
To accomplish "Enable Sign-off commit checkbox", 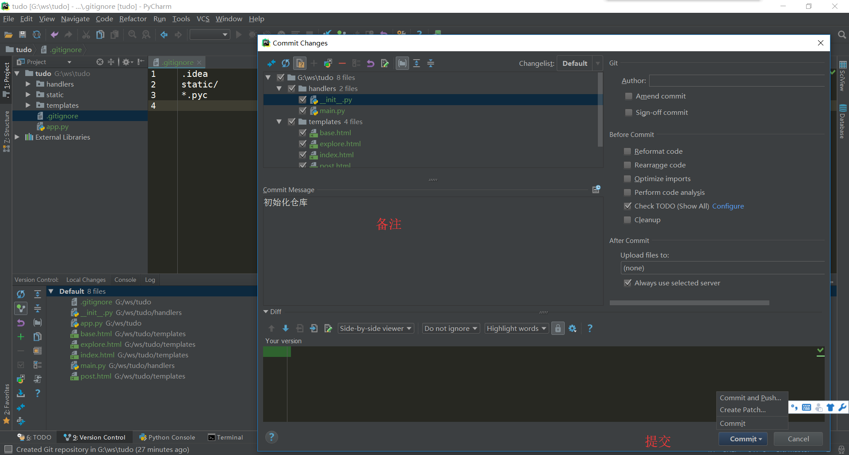I will (x=628, y=112).
